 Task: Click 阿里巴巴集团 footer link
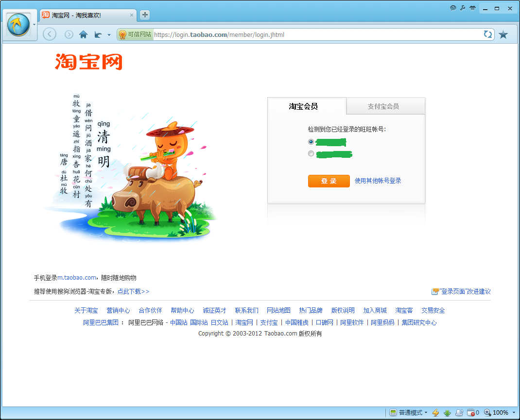(101, 322)
